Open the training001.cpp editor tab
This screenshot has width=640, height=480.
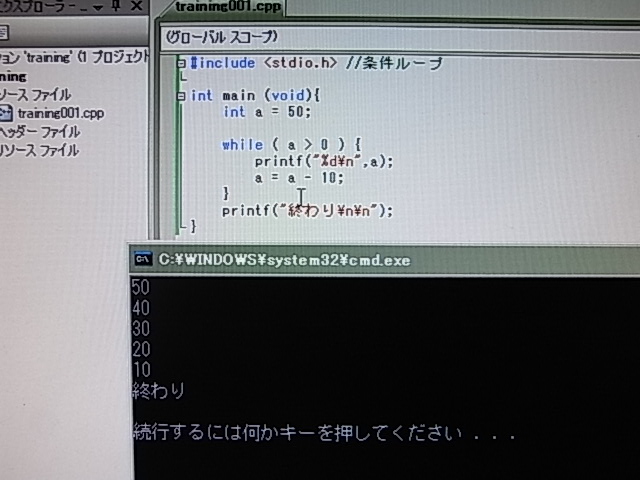click(228, 7)
